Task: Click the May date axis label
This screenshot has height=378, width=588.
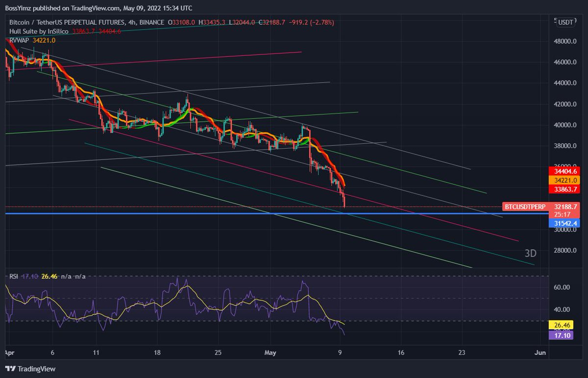Action: (x=270, y=353)
